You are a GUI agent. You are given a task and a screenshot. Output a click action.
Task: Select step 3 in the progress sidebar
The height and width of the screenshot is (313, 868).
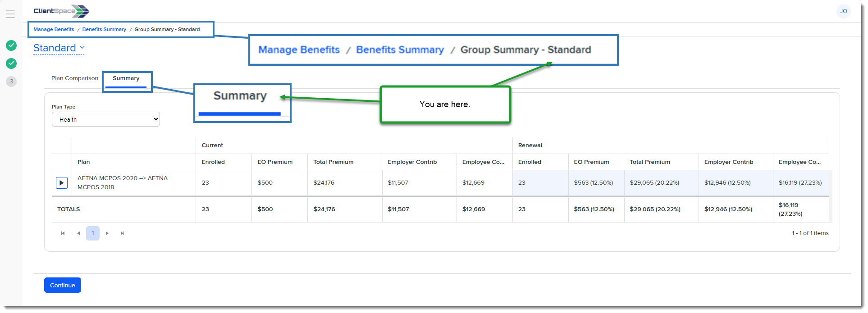point(11,82)
